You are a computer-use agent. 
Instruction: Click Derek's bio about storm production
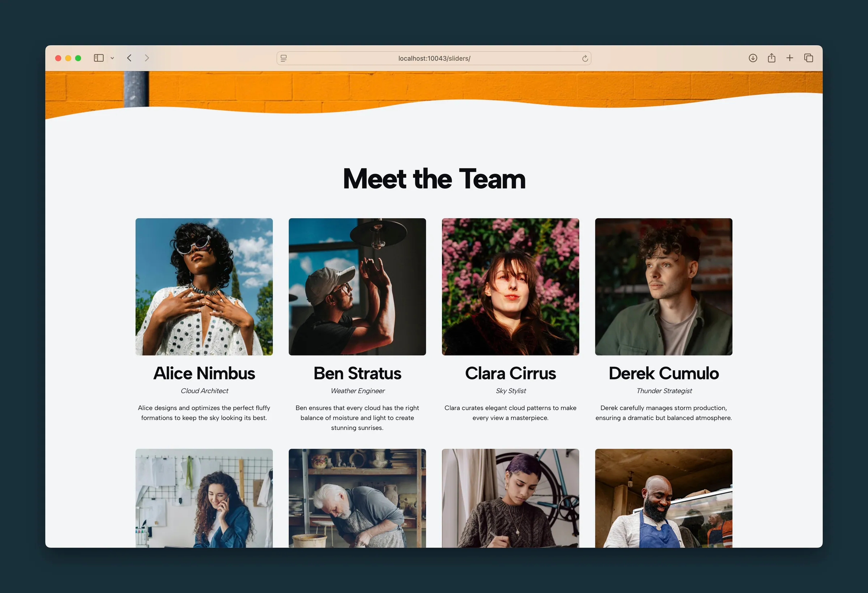[664, 413]
